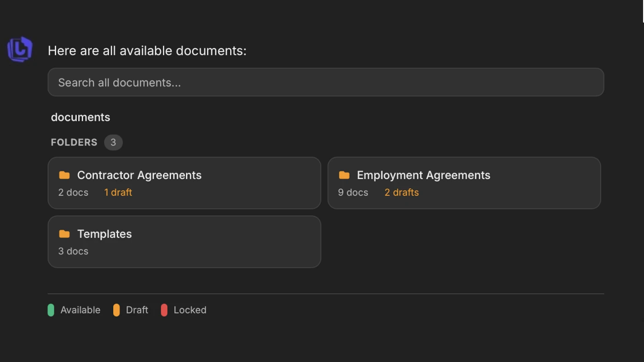Image resolution: width=644 pixels, height=362 pixels.
Task: Click the folders count badge showing 3
Action: (113, 142)
